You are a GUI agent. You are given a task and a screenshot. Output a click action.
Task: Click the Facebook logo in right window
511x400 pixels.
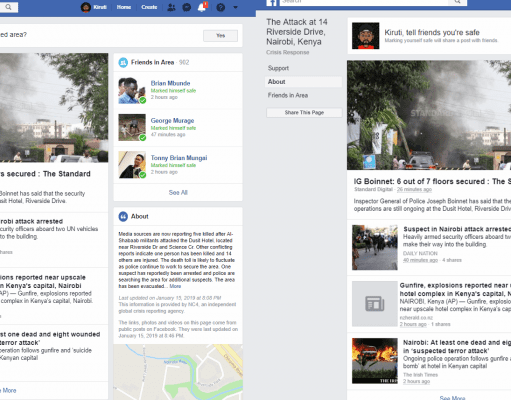tap(272, 3)
